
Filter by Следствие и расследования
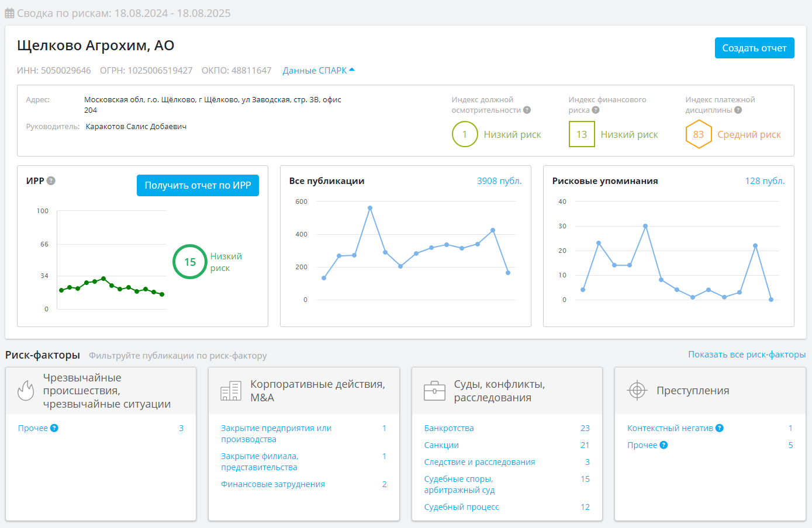point(479,462)
